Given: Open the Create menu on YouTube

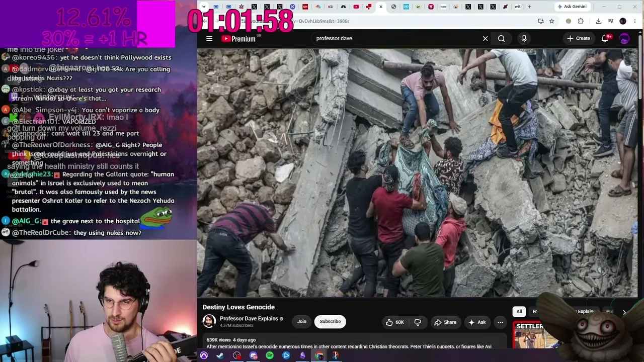Looking at the screenshot, I should click(x=578, y=39).
